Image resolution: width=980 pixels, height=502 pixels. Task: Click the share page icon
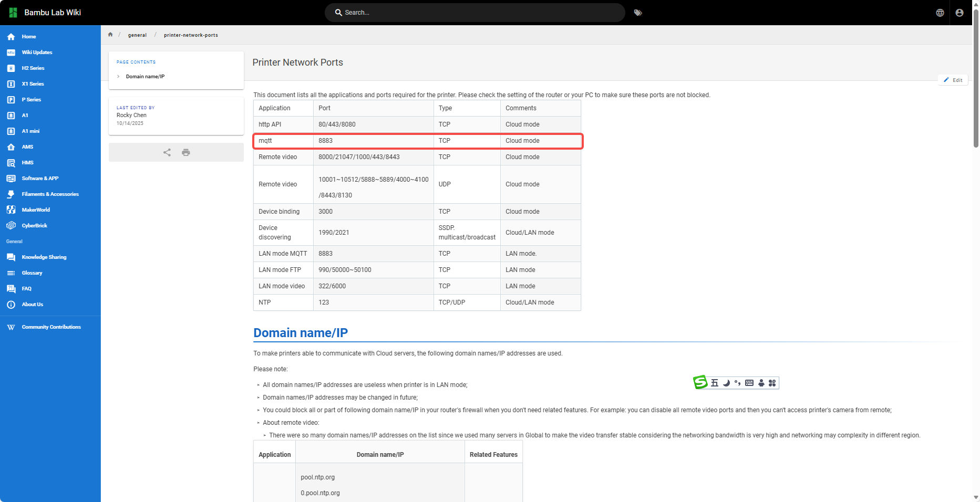tap(167, 152)
